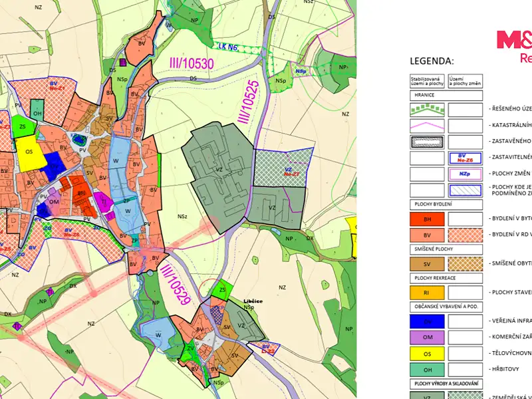The width and height of the screenshot is (532, 399).
Task: Open 'OBČANSKÉ VYBAVENÍ A POD.' legend section header
Action: 446,307
